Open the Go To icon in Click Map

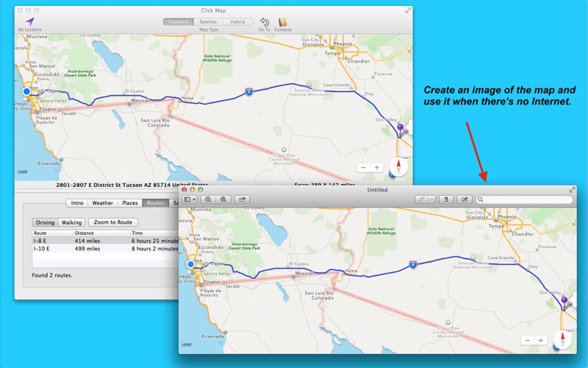click(x=265, y=22)
